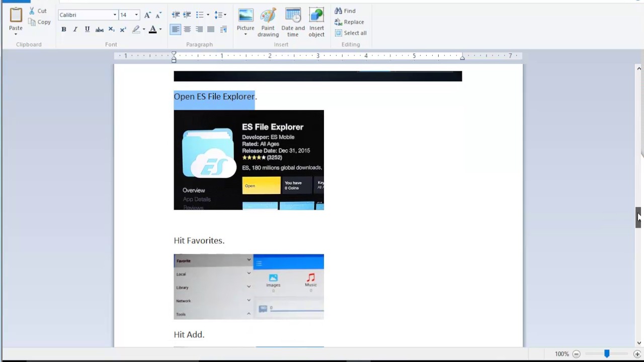Toggle subscript formatting
The image size is (644, 362).
(x=111, y=30)
